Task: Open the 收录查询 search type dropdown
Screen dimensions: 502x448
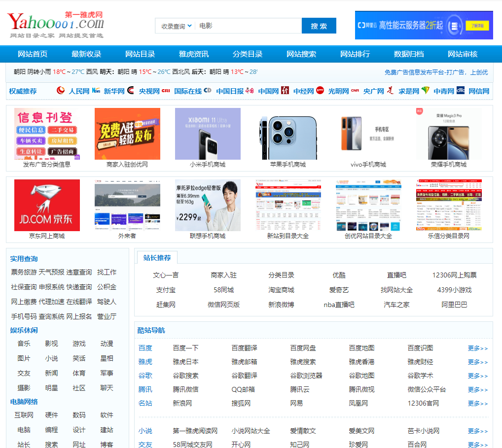Action: tap(176, 26)
